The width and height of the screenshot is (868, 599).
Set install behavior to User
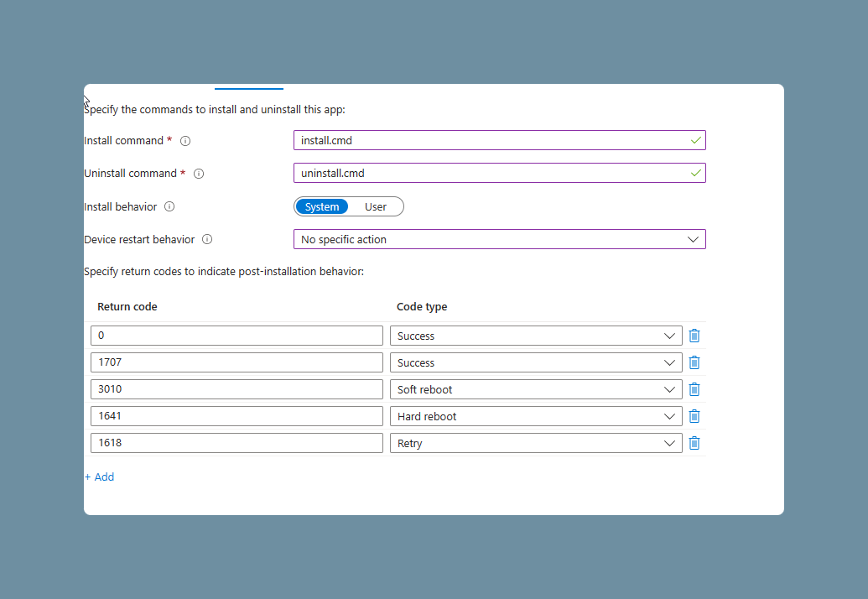(x=376, y=206)
